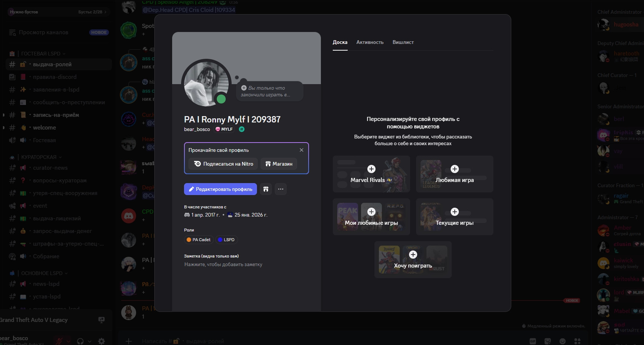Add the Любимая игра widget

pos(454,174)
